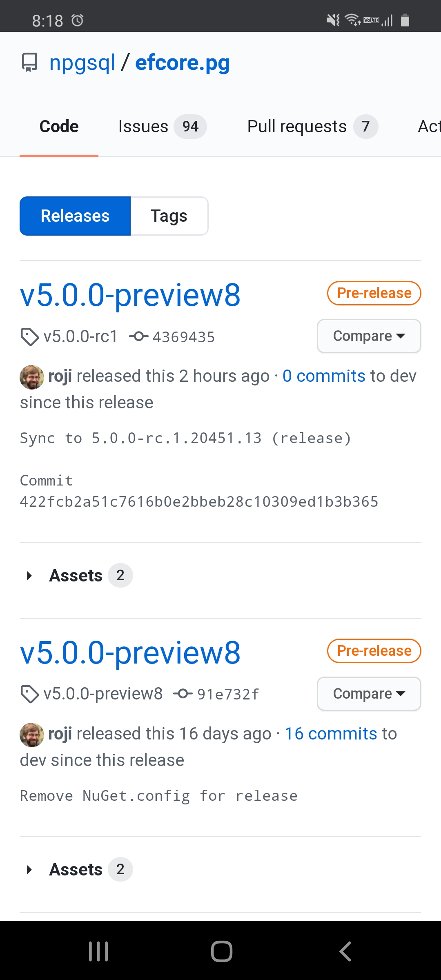Switch to the Tags view
The height and width of the screenshot is (980, 441).
point(169,216)
